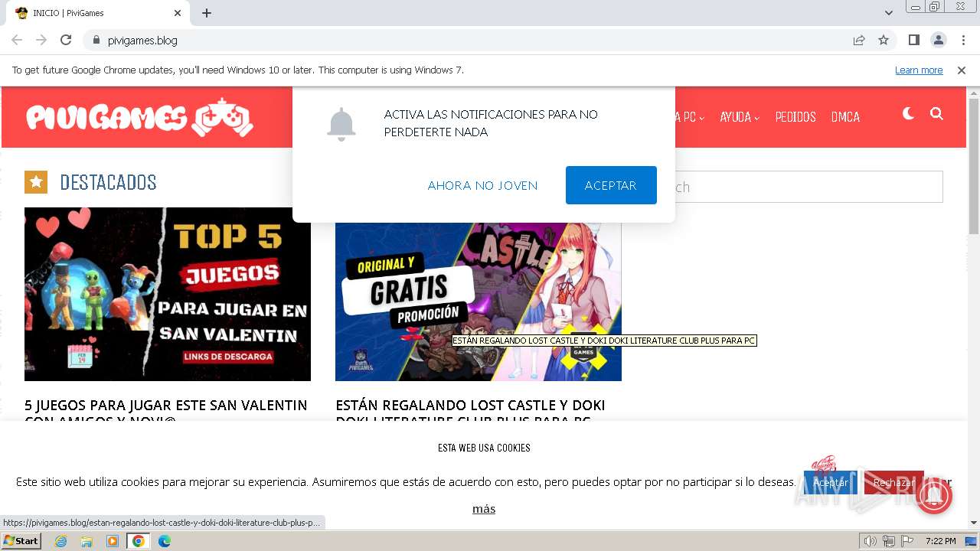Click scrollbar down arrow

coord(974,523)
